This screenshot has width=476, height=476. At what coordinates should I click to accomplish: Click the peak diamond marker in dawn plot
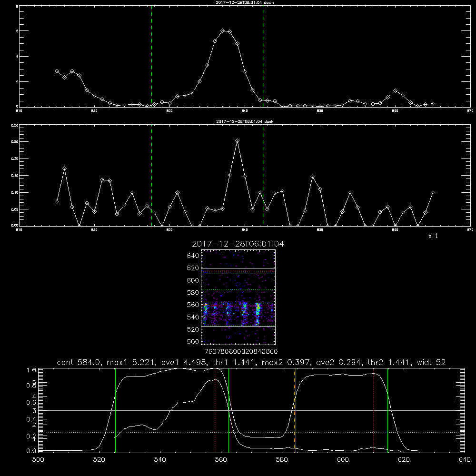pyautogui.click(x=222, y=30)
